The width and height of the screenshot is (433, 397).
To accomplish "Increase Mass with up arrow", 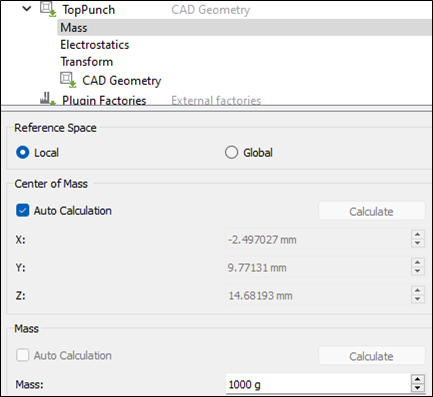I will click(418, 379).
